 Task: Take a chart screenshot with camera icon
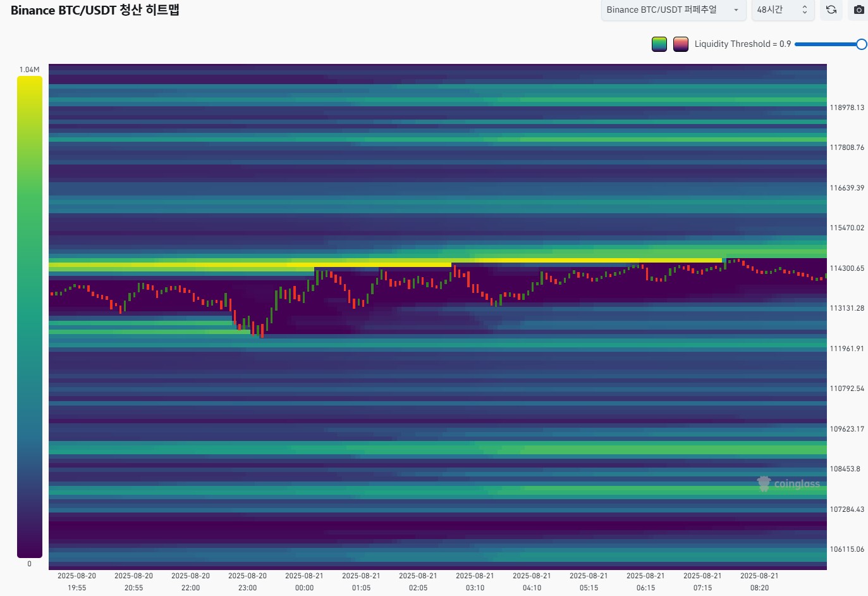tap(859, 10)
